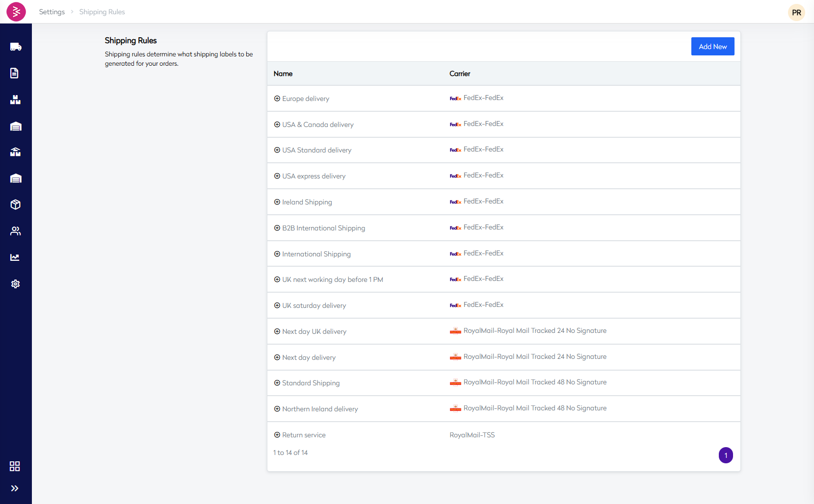The height and width of the screenshot is (504, 814).
Task: Expand the UK saturday delivery rule
Action: (x=276, y=305)
